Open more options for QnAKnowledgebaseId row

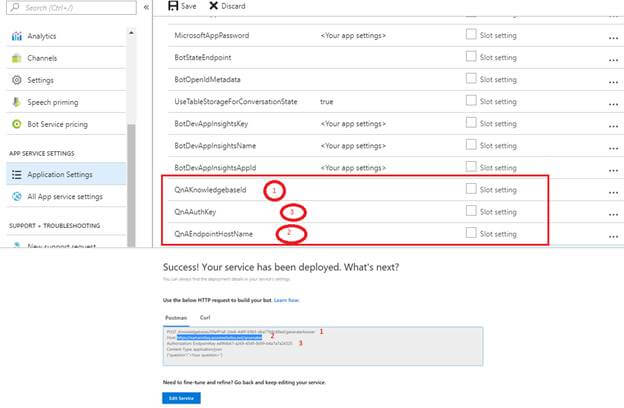pyautogui.click(x=613, y=193)
